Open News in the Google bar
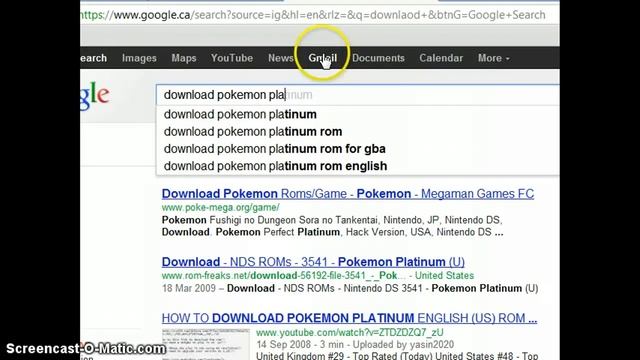This screenshot has height=360, width=640. (280, 58)
